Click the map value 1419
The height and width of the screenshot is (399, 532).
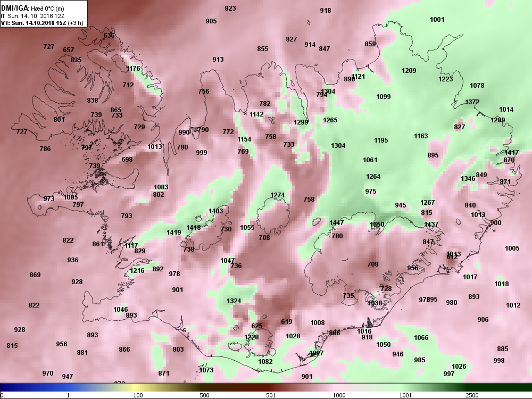click(174, 232)
